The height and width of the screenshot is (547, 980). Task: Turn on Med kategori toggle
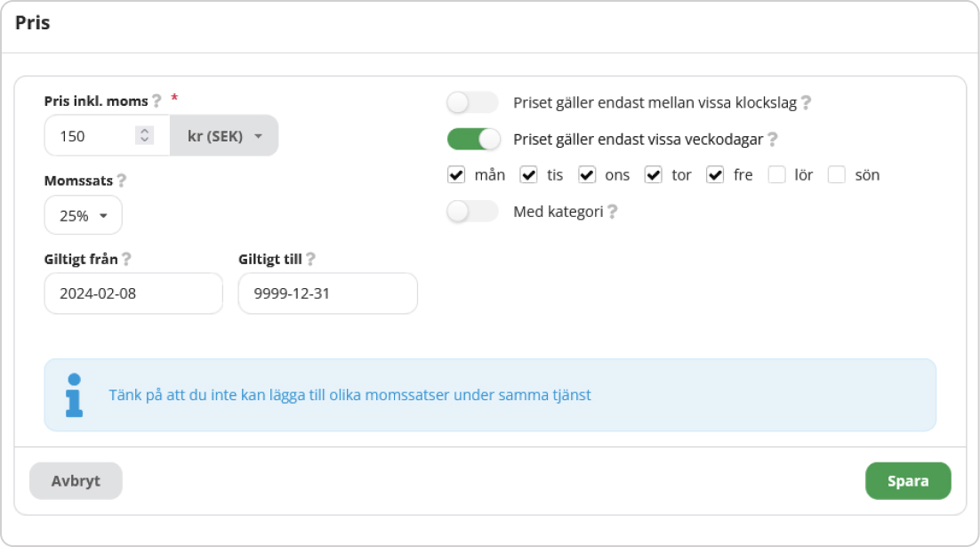coord(472,212)
